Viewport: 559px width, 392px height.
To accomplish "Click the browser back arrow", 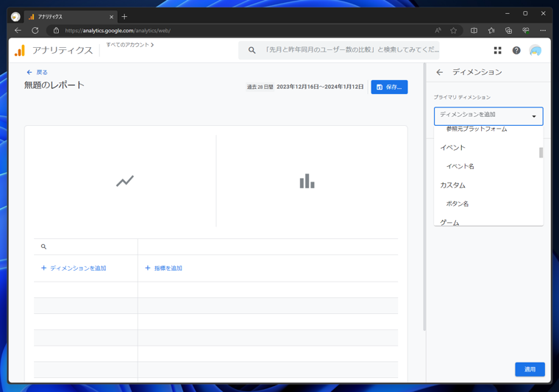I will [18, 31].
